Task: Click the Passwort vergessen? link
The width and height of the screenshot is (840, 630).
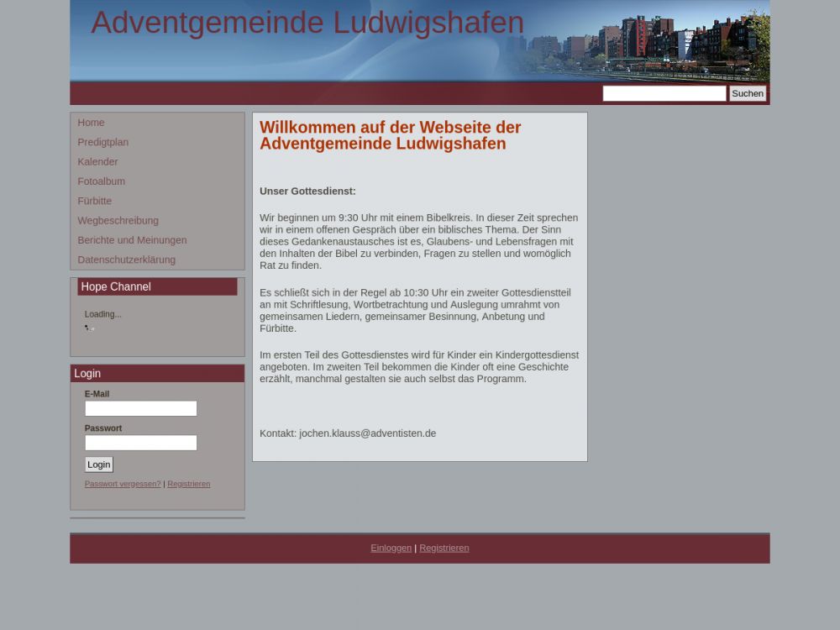Action: 123,484
